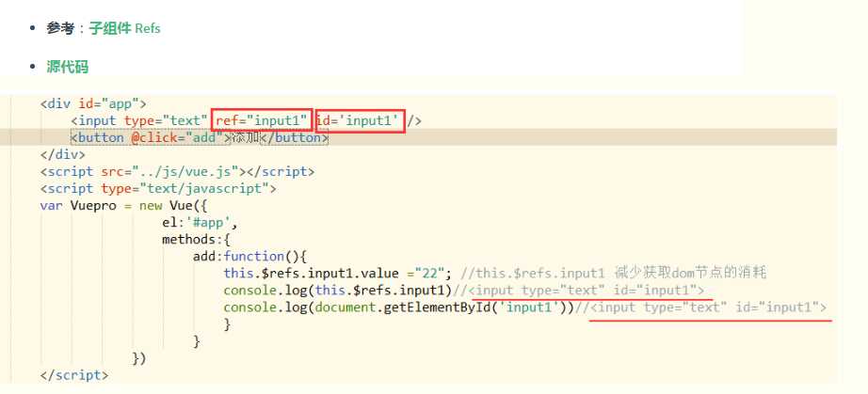Open the 源代码 link
The image size is (868, 394).
click(67, 68)
